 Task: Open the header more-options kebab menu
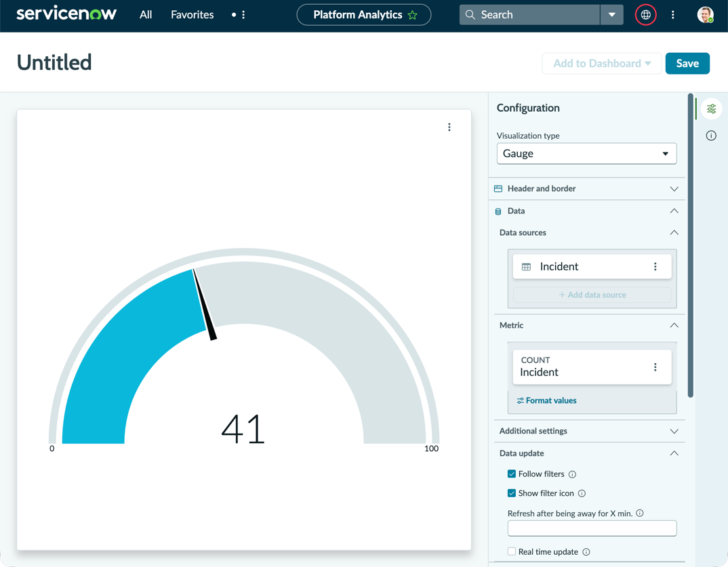click(x=672, y=15)
